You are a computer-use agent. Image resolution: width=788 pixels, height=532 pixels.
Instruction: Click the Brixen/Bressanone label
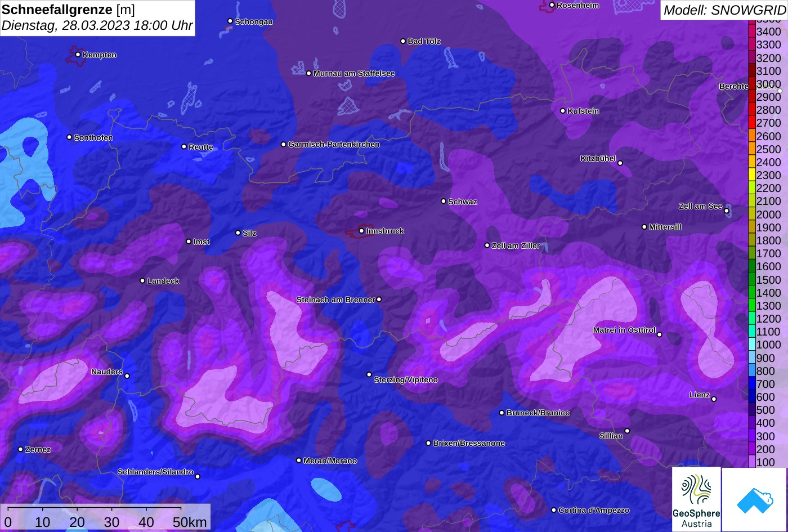(469, 443)
